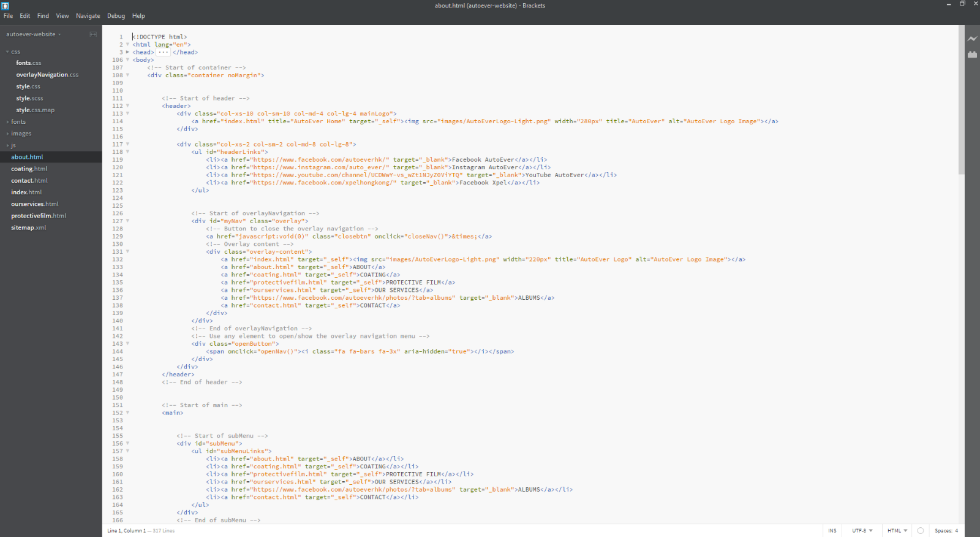Open UTF-8 encoding dropdown
The width and height of the screenshot is (980, 537).
coord(862,531)
